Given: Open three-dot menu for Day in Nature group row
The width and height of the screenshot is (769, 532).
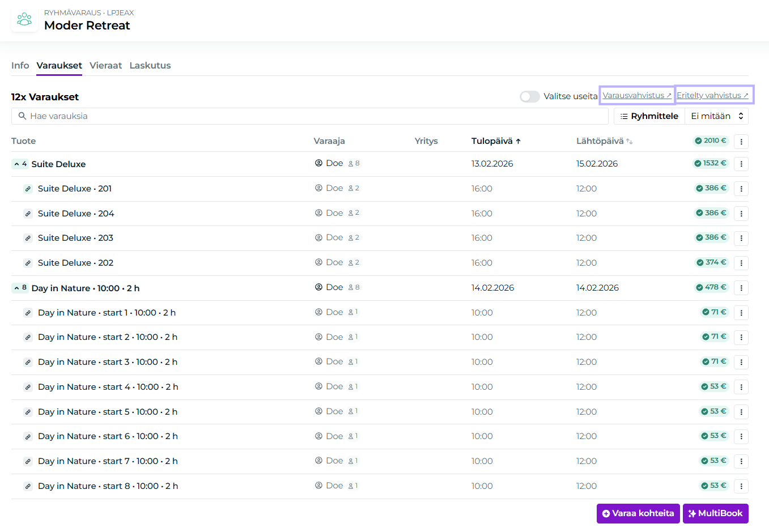Looking at the screenshot, I should pyautogui.click(x=741, y=288).
